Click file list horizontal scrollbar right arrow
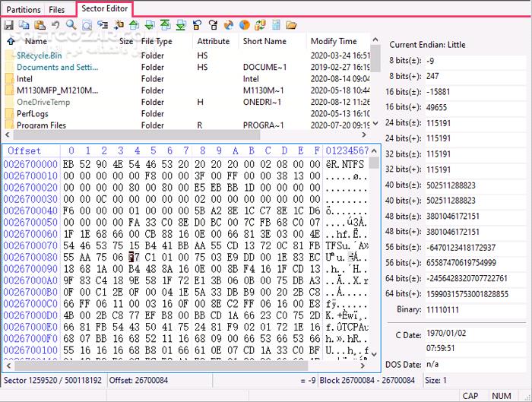Viewport: 532px width, 402px height. (364, 135)
